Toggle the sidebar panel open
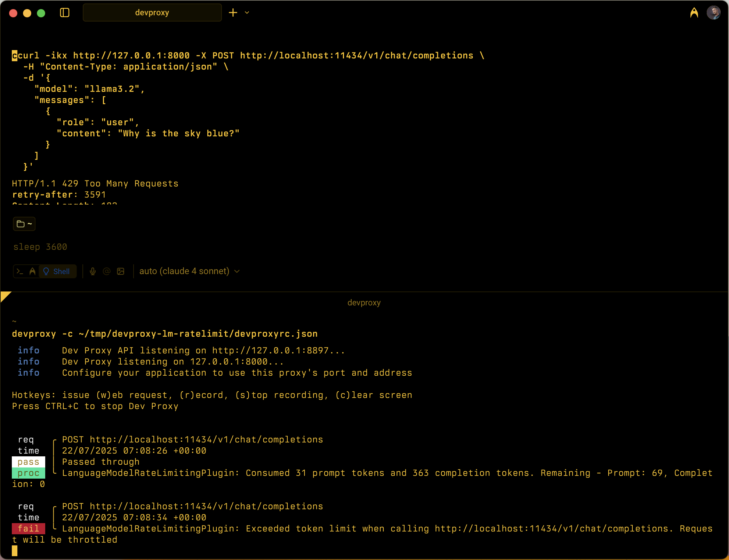 coord(65,13)
